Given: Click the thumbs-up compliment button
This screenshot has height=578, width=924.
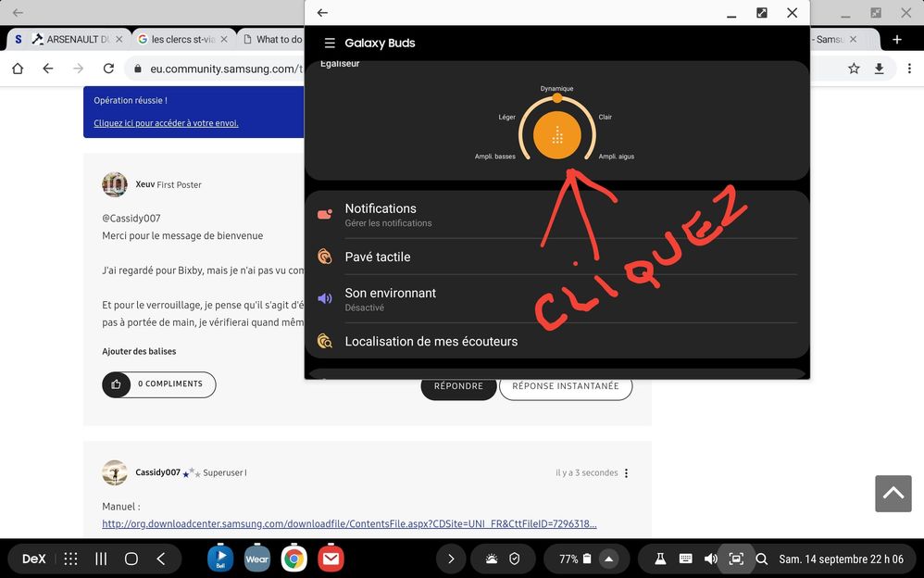Looking at the screenshot, I should tap(116, 384).
